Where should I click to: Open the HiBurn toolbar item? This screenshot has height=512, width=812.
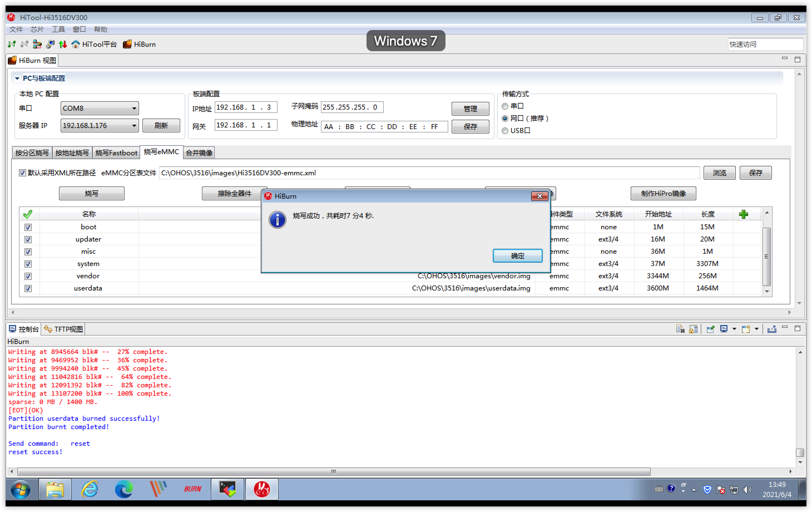[x=139, y=44]
